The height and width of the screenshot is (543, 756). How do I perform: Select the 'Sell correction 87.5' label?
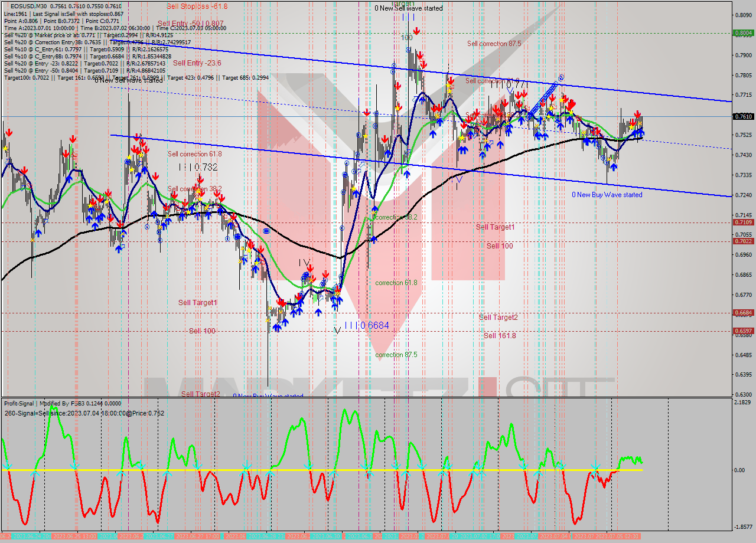tap(494, 44)
